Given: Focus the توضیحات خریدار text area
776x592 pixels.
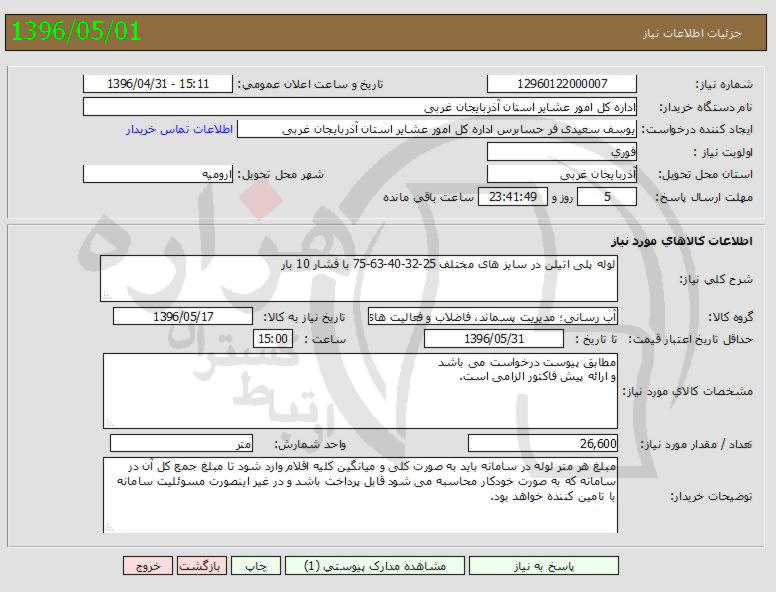Looking at the screenshot, I should (x=360, y=494).
